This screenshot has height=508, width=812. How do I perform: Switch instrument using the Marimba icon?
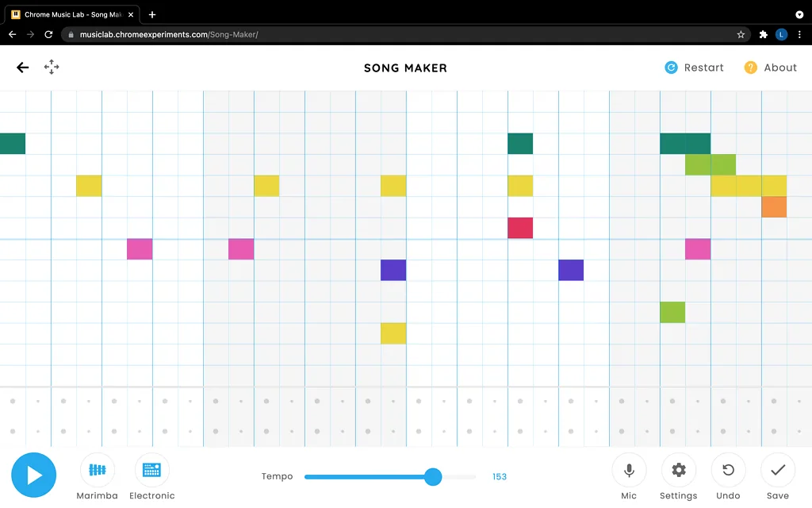98,470
